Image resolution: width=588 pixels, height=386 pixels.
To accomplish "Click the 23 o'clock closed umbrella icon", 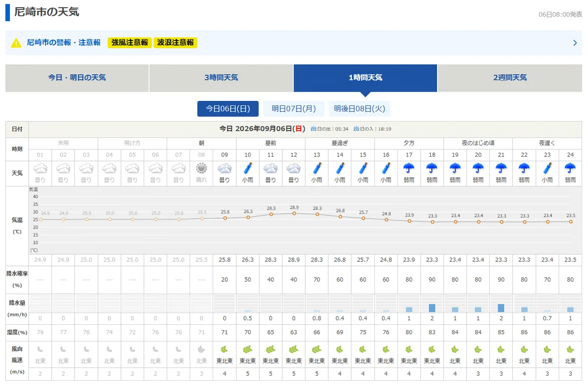I will click(x=547, y=168).
